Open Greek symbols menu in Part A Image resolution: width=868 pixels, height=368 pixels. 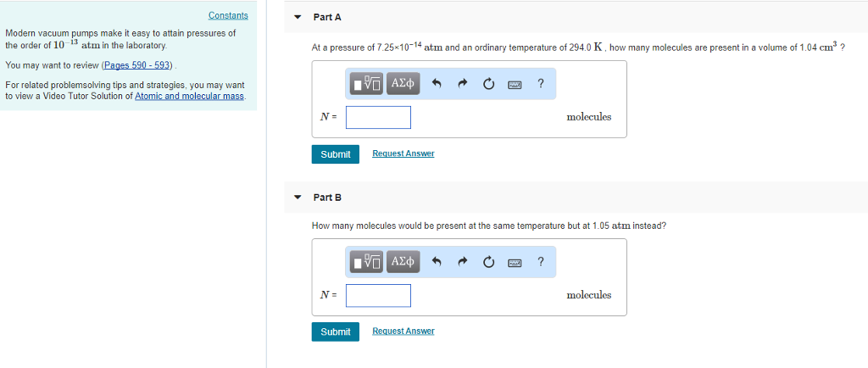click(x=403, y=83)
